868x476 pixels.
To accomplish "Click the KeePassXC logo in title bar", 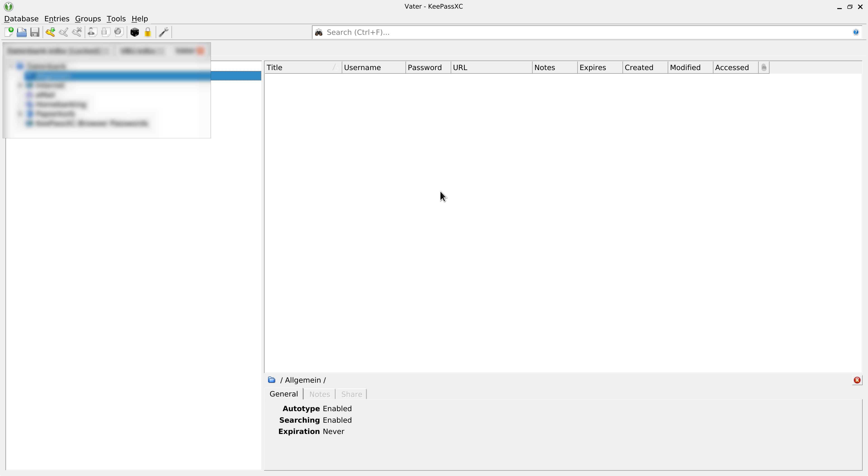I will (8, 6).
